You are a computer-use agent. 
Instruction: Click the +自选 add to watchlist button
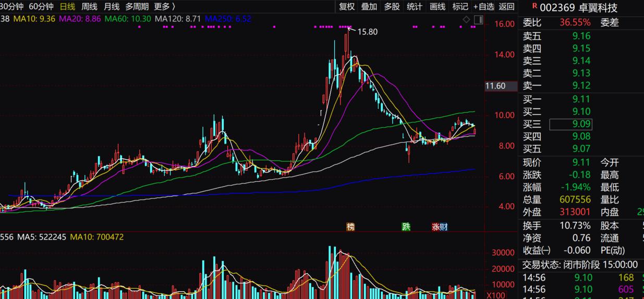point(484,6)
